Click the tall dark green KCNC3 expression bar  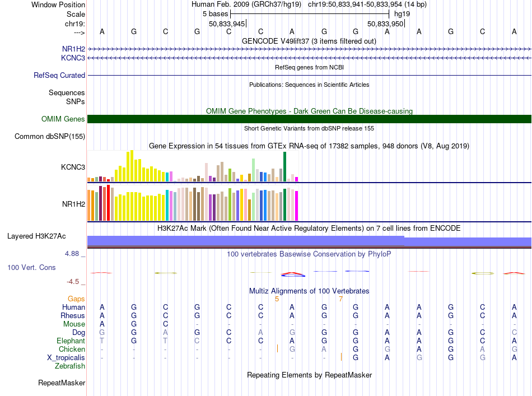coord(284,166)
